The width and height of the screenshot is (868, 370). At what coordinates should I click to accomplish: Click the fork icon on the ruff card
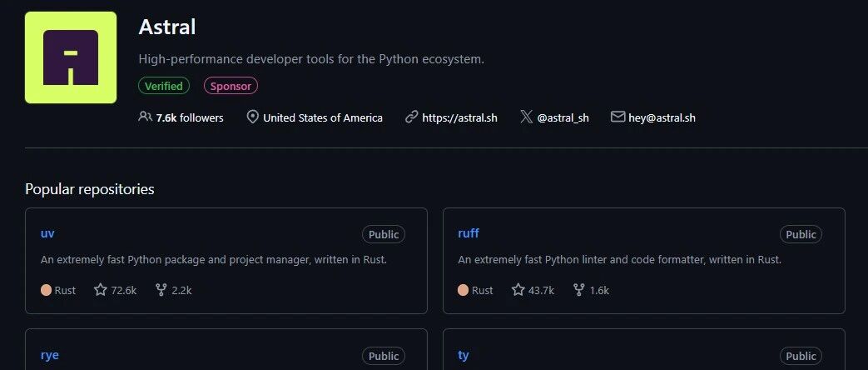578,289
